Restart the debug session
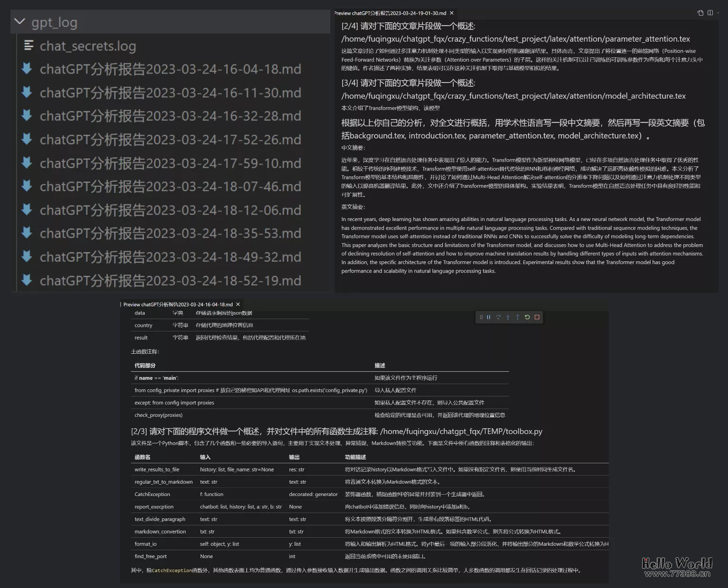 [x=527, y=317]
